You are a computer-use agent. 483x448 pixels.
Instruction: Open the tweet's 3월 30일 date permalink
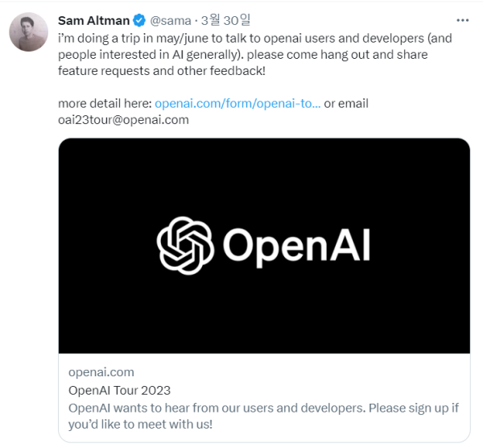coord(225,20)
